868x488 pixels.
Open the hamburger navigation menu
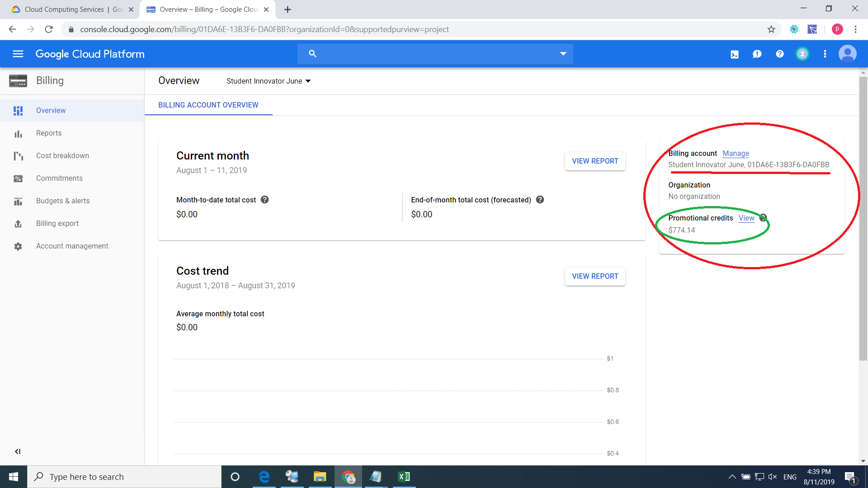18,54
